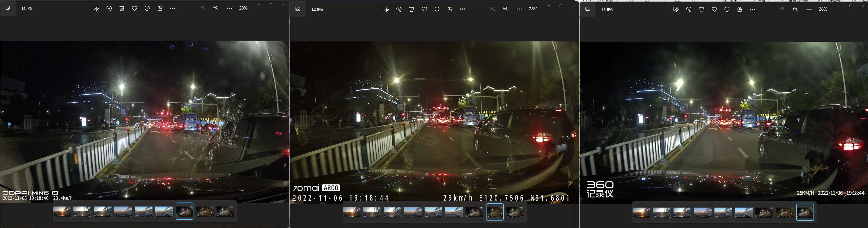Open the more menu beside Share in L1.JPG window

173,8
